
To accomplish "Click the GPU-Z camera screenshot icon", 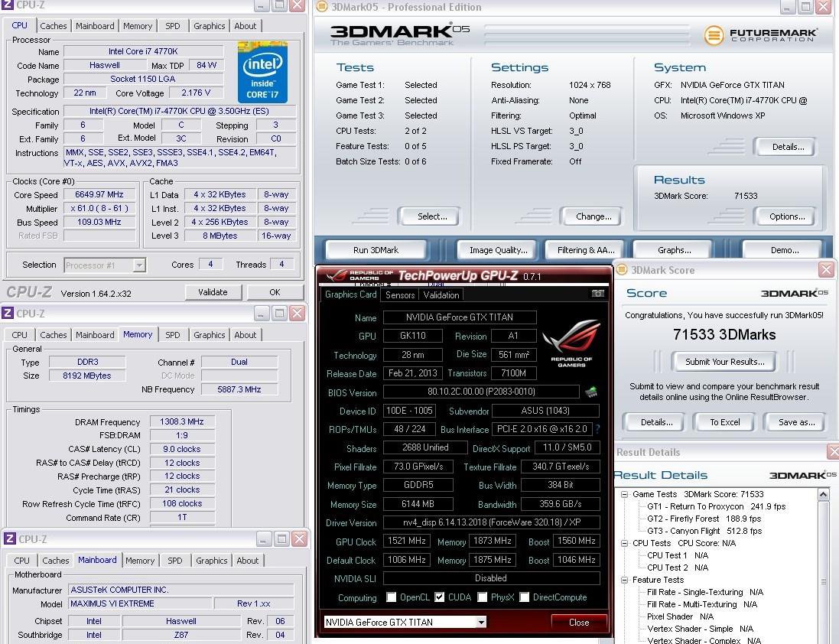I will point(597,293).
